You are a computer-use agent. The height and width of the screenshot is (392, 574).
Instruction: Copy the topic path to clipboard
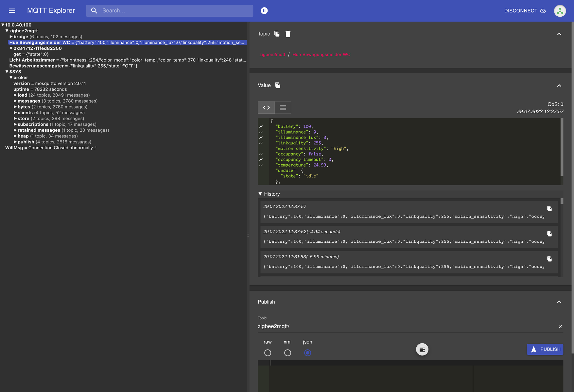pos(277,34)
